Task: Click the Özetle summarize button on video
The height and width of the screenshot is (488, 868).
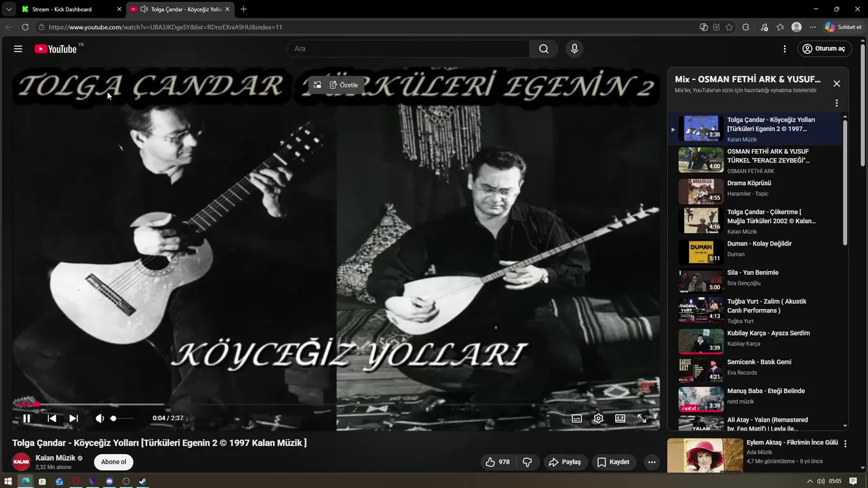Action: tap(344, 85)
